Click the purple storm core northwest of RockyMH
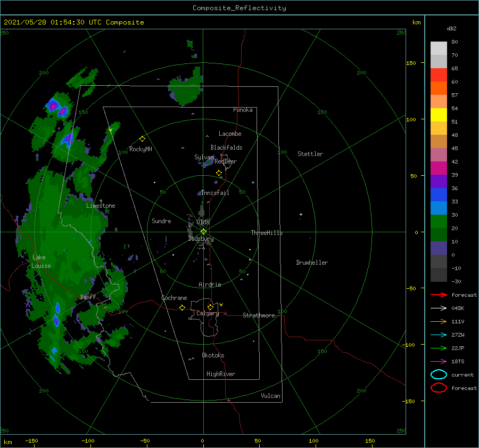 point(67,140)
